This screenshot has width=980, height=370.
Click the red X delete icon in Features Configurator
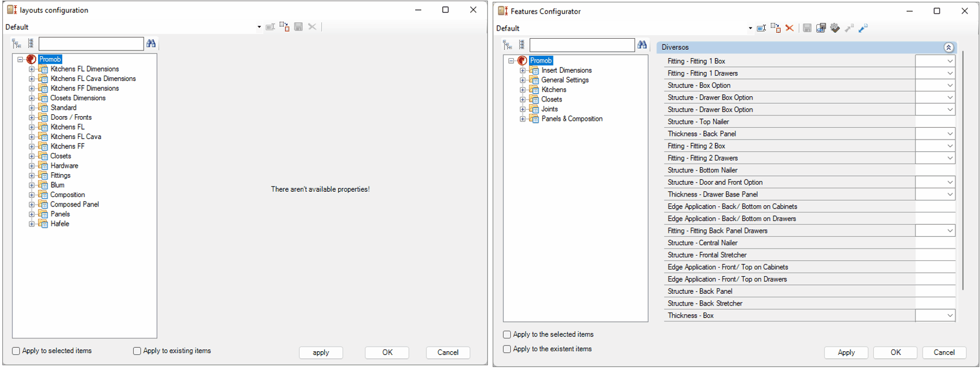[789, 28]
